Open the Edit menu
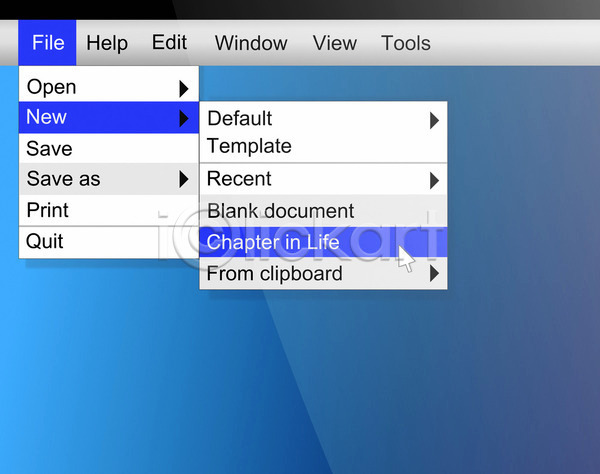This screenshot has height=474, width=600. [169, 43]
